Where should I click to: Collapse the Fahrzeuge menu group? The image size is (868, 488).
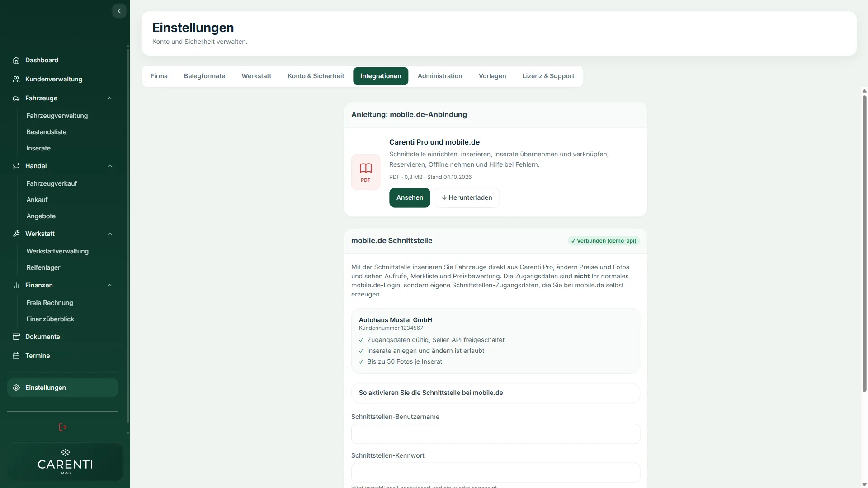[110, 98]
